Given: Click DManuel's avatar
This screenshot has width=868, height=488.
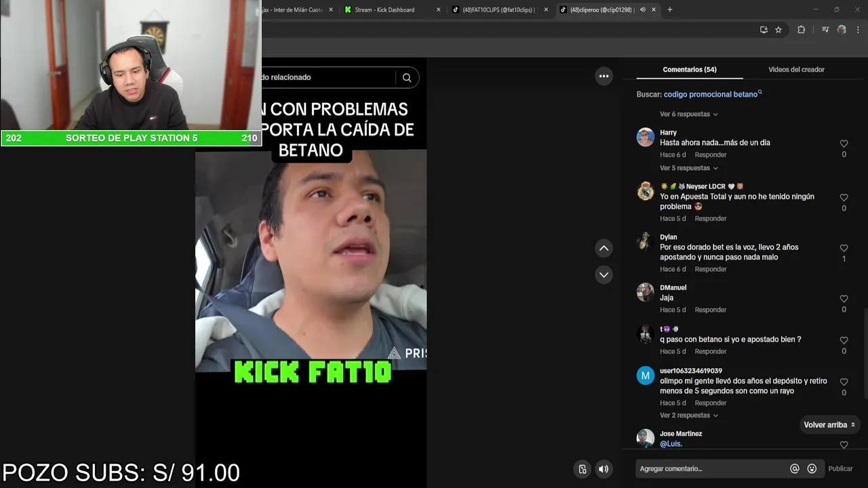Looking at the screenshot, I should [646, 292].
